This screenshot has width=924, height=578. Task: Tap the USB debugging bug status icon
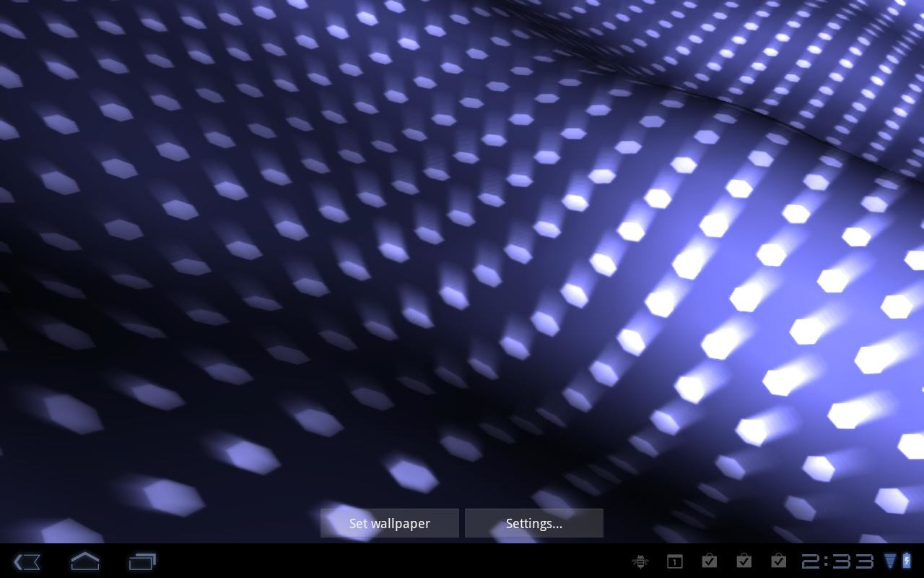click(641, 562)
